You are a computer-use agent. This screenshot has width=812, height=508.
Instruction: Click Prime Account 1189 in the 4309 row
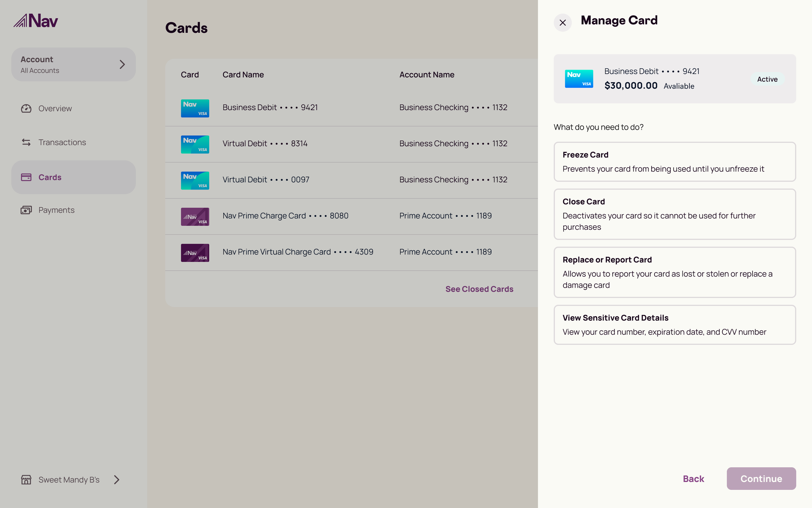pyautogui.click(x=445, y=252)
